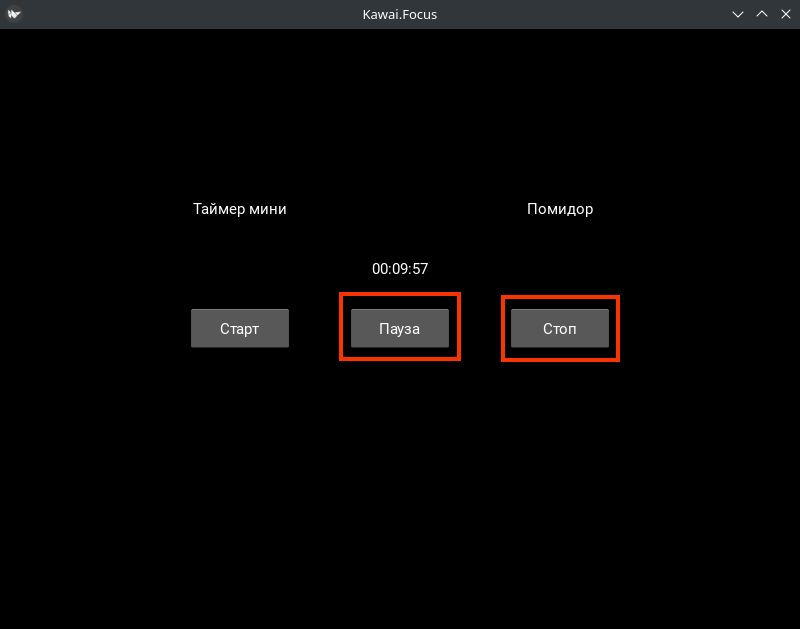Click the Kawai.Focus title bar text

(x=400, y=14)
